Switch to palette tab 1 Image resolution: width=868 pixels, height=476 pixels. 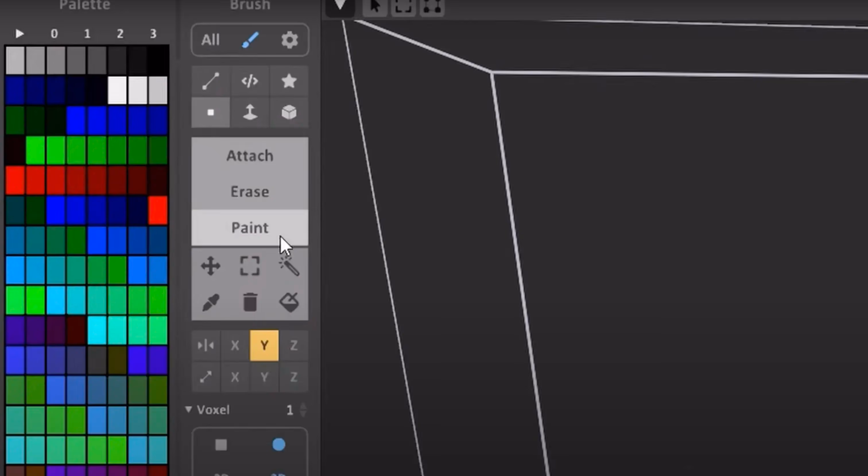pyautogui.click(x=87, y=34)
